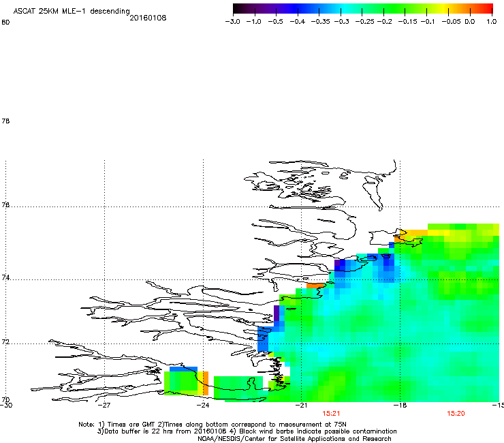The width and height of the screenshot is (504, 443).
Task: Click the -0.35 color scale label
Action: coord(319,22)
